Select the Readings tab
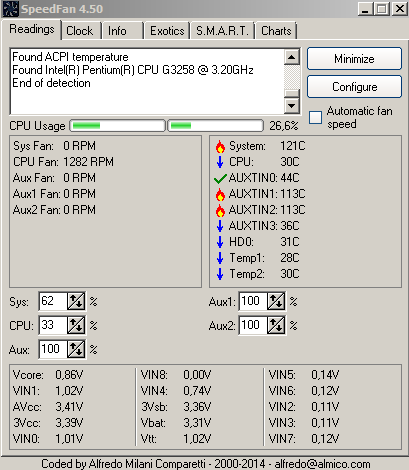The width and height of the screenshot is (409, 470). click(32, 29)
